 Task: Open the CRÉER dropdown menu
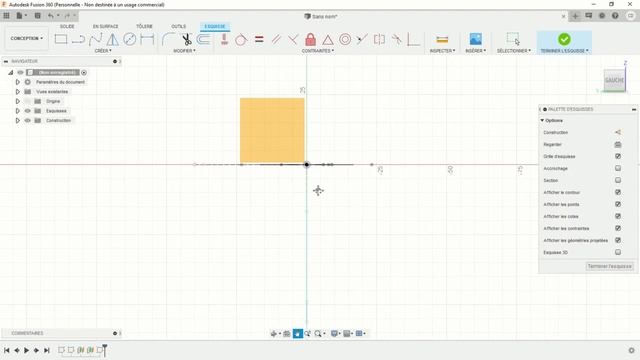pos(103,51)
